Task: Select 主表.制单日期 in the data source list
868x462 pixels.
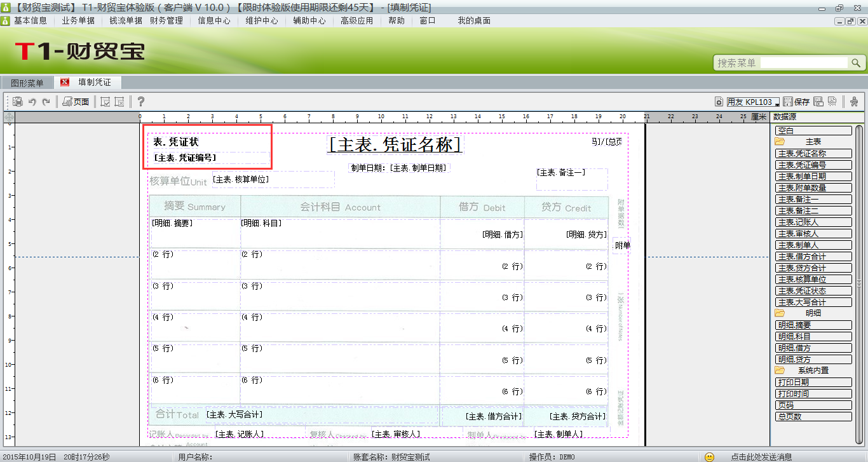Action: coord(813,176)
